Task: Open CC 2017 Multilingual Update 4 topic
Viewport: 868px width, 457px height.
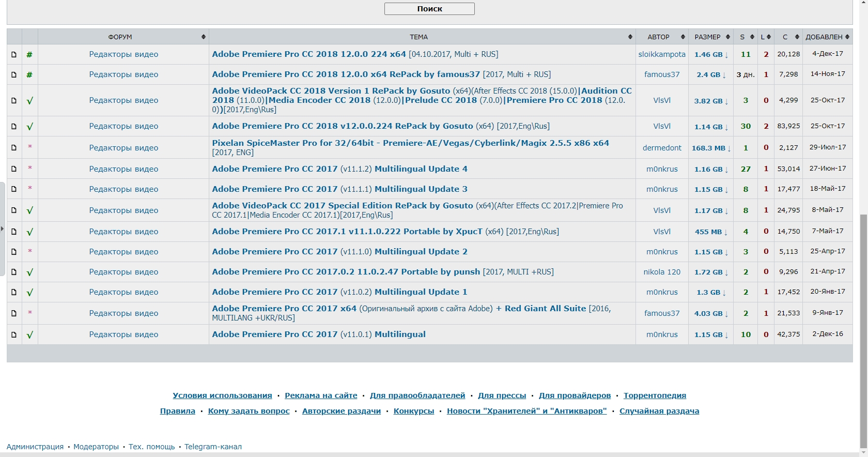Action: [339, 169]
